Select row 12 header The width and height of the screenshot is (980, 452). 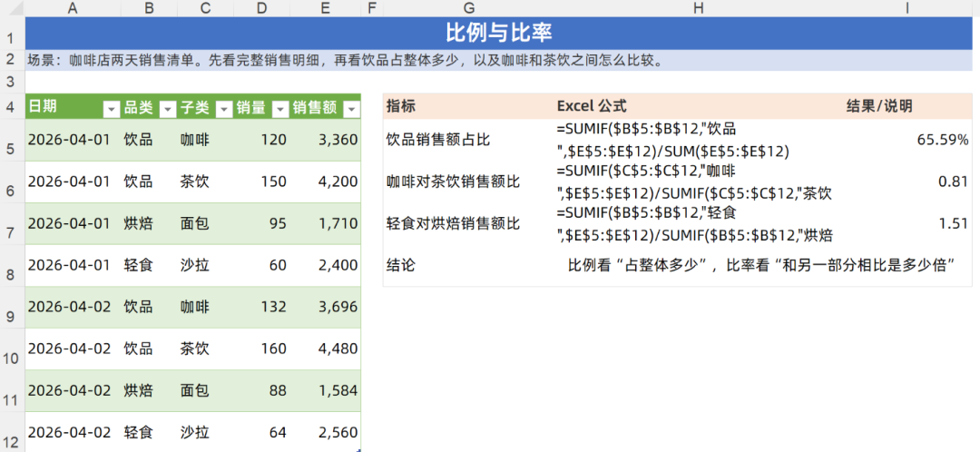pyautogui.click(x=13, y=433)
